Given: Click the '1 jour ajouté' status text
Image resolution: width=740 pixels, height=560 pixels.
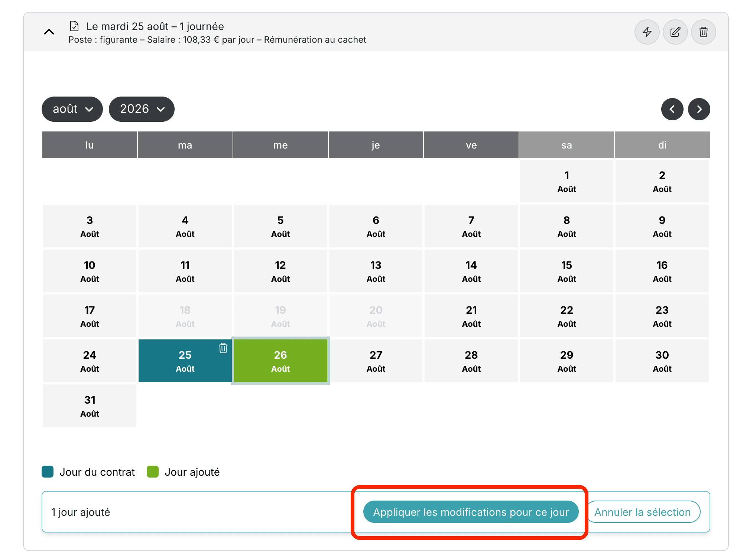Looking at the screenshot, I should pyautogui.click(x=81, y=512).
